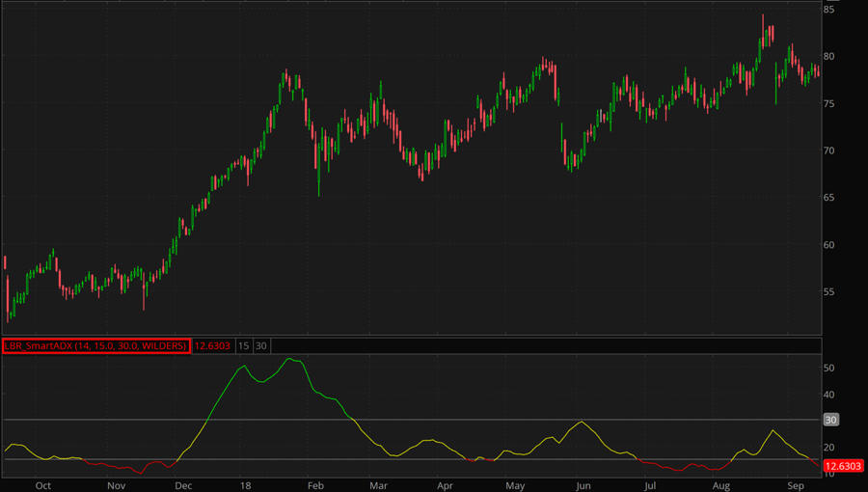Click the 85 price axis label
Image resolution: width=868 pixels, height=492 pixels.
829,10
